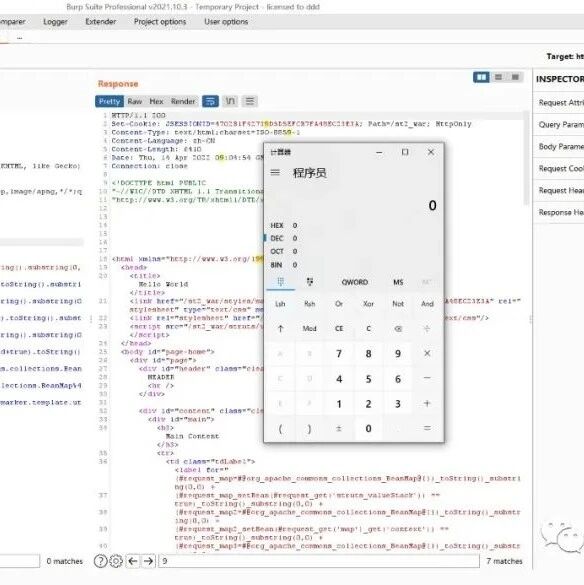Click the Response panel heading
This screenshot has height=585, width=584.
tap(118, 84)
